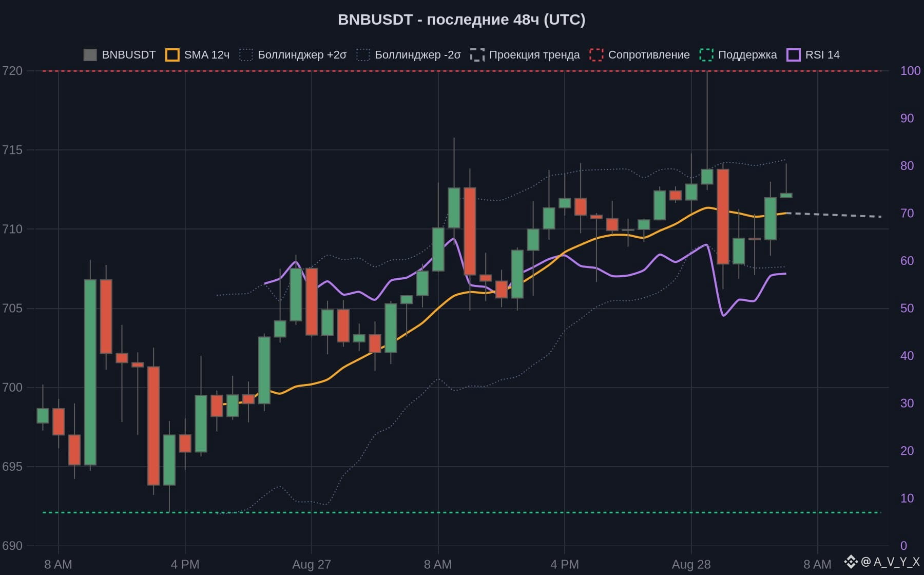Click the RSI axis label 20
This screenshot has width=924, height=575.
pyautogui.click(x=907, y=451)
